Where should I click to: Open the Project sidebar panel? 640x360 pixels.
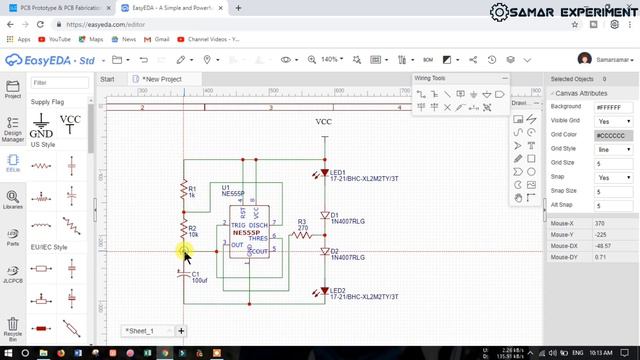[x=13, y=89]
